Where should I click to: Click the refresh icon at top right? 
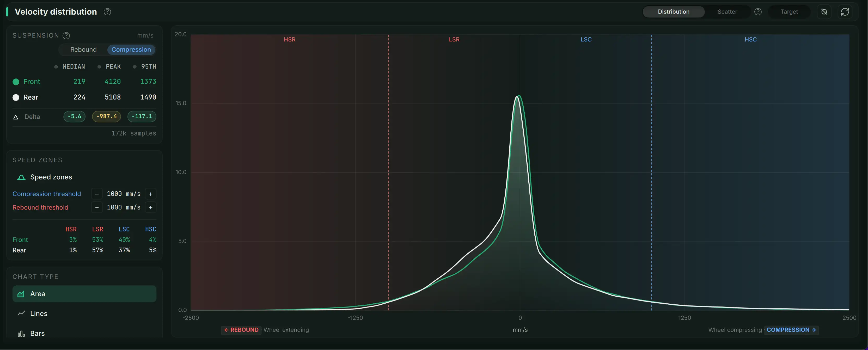pos(845,12)
